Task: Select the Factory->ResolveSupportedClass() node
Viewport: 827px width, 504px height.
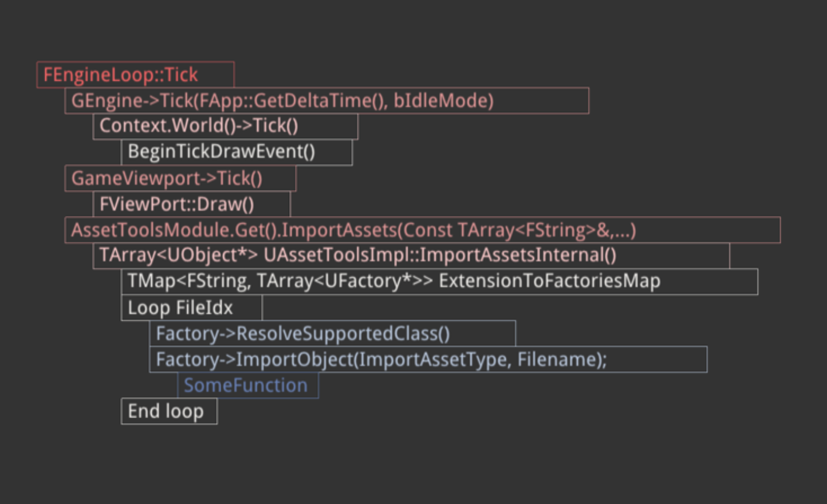Action: (302, 334)
